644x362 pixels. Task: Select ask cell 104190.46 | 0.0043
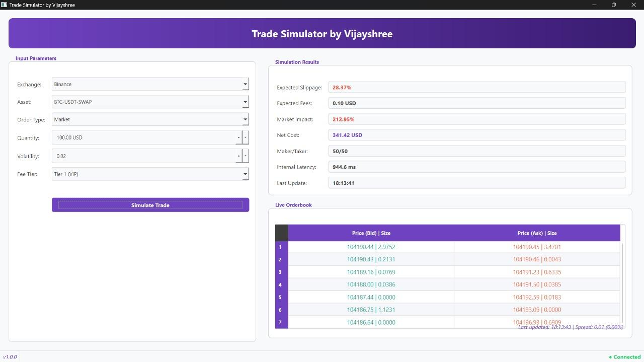pos(537,260)
